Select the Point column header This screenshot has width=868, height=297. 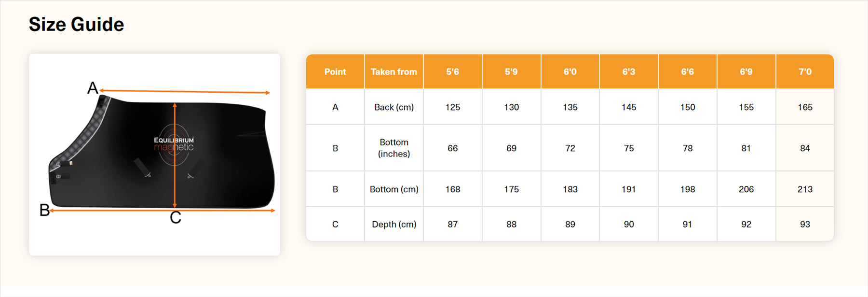point(335,71)
